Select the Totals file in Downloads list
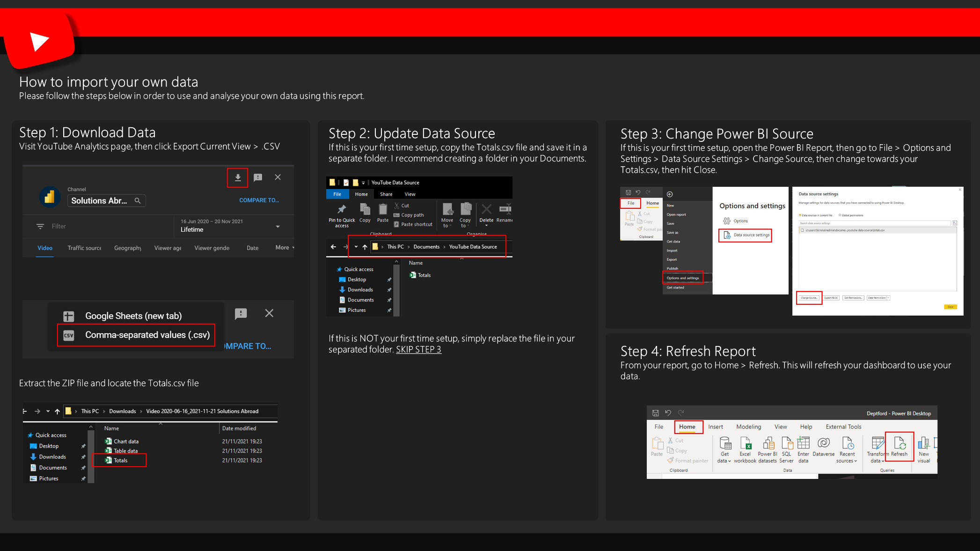The image size is (980, 551). pos(120,461)
